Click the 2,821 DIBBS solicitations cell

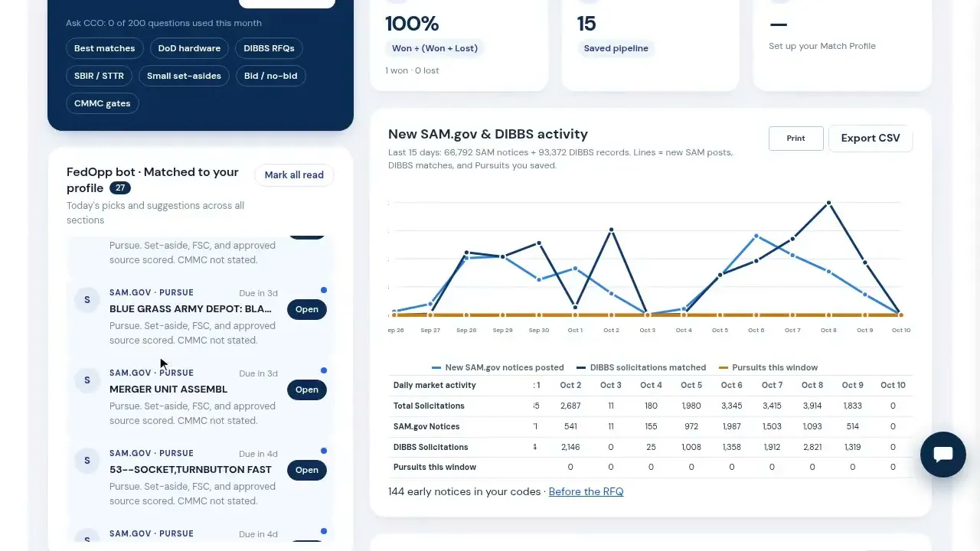812,447
